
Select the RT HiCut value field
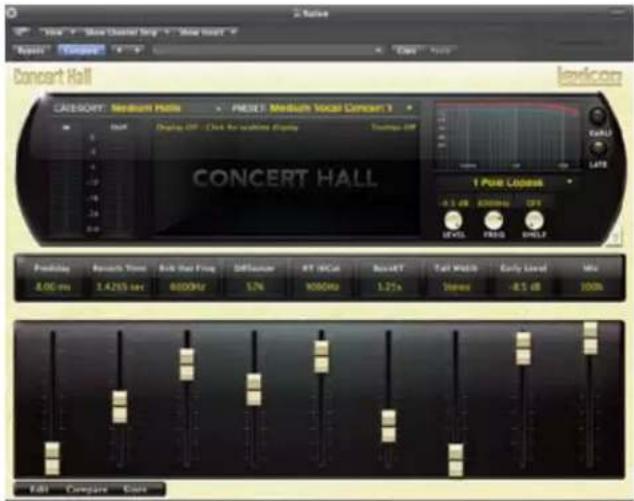click(322, 287)
